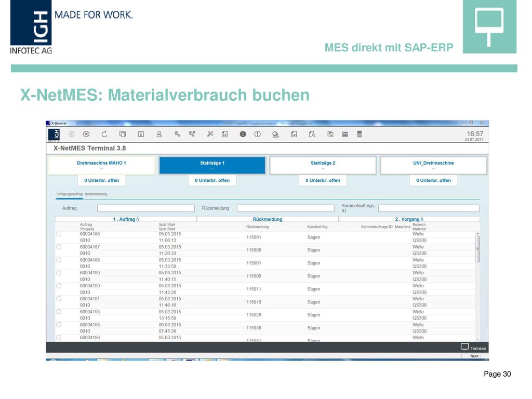
Task: Sort by the '2 . Vorgang' column header
Action: tap(409, 219)
